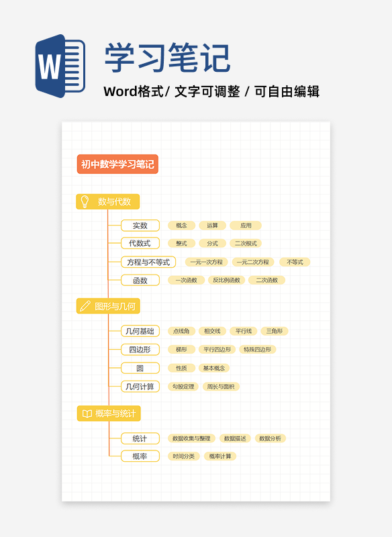Select the 梯形 tag
392x537 pixels.
coord(181,350)
